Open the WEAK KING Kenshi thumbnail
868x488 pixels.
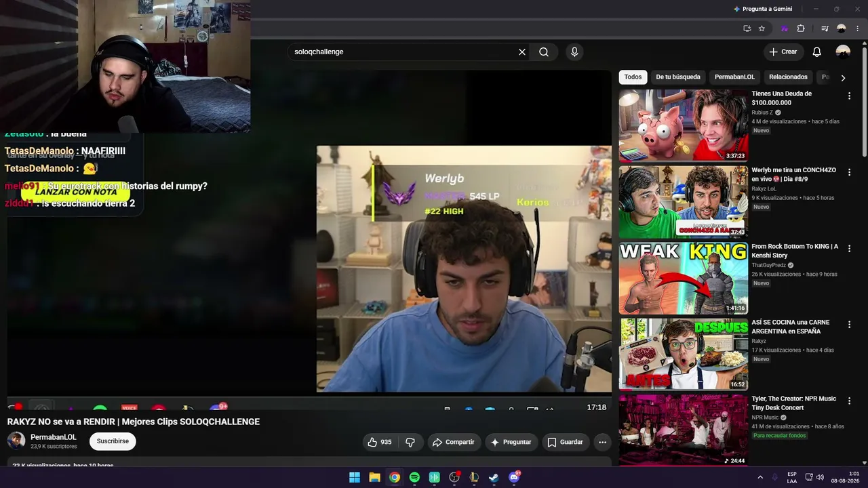(684, 278)
